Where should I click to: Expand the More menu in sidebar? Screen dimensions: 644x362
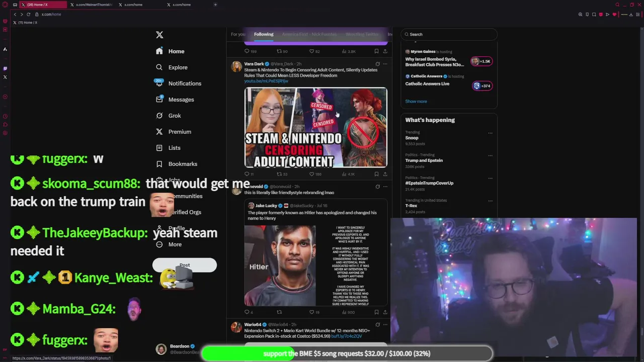click(x=169, y=244)
